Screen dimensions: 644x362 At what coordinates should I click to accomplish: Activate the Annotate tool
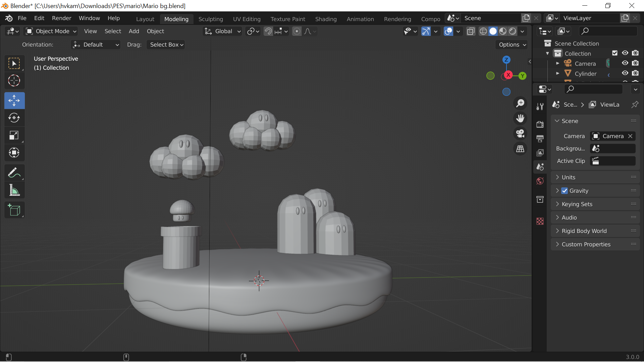coord(14,173)
